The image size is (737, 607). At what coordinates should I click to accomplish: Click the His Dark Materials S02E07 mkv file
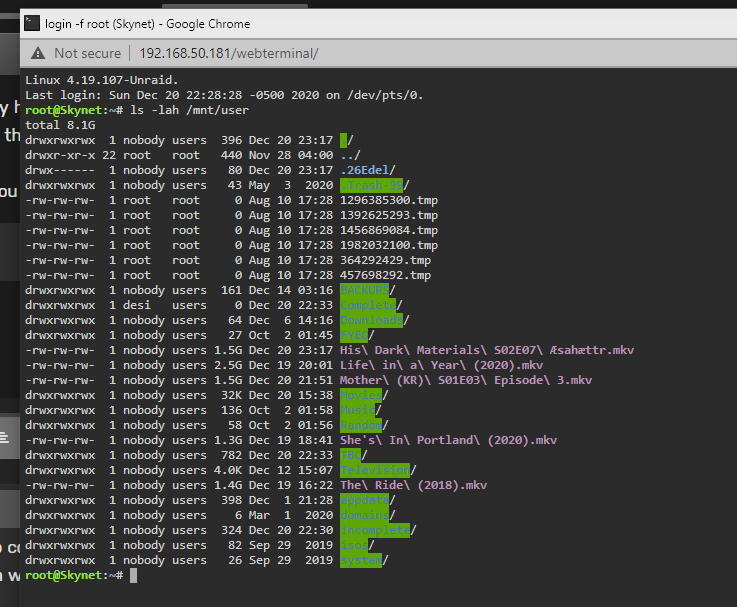[487, 350]
